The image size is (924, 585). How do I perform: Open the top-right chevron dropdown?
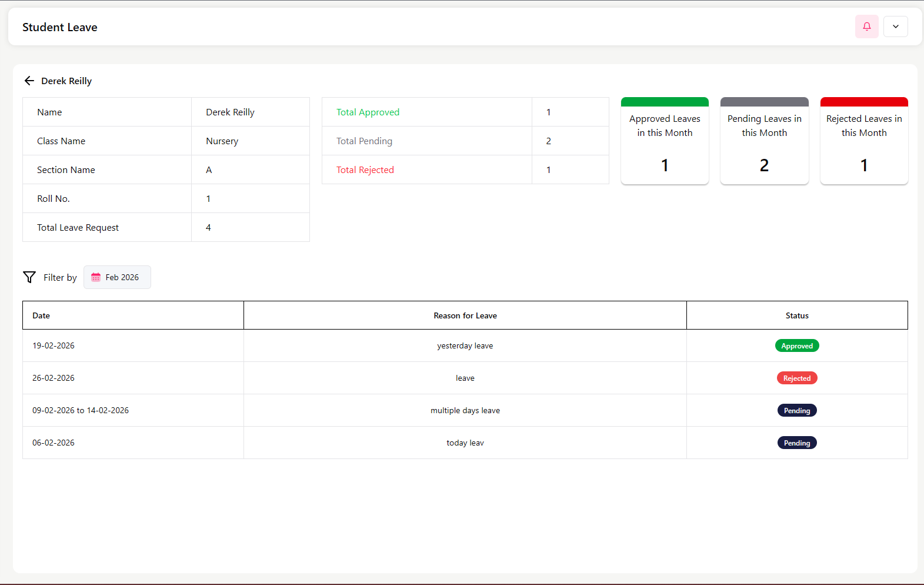coord(895,26)
